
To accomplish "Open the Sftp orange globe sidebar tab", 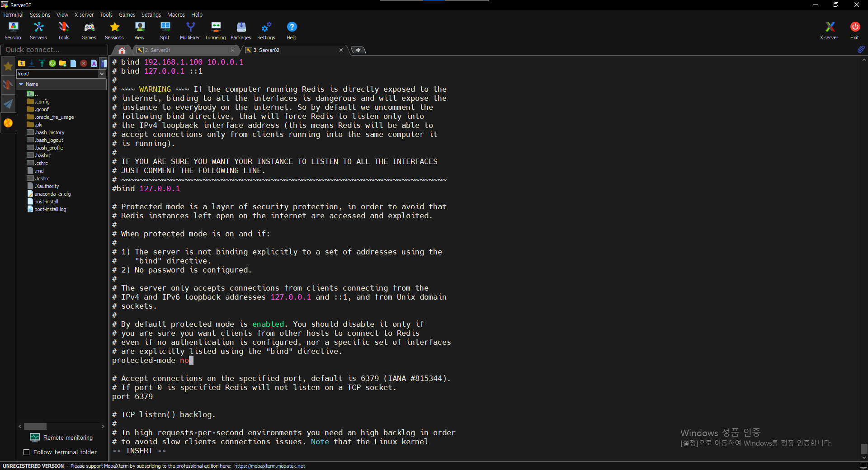I will click(8, 123).
